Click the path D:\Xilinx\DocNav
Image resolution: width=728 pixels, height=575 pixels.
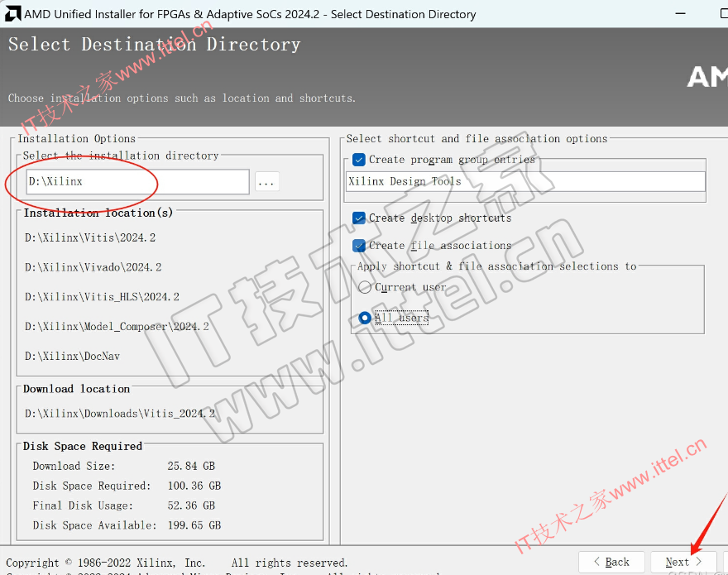[72, 357]
